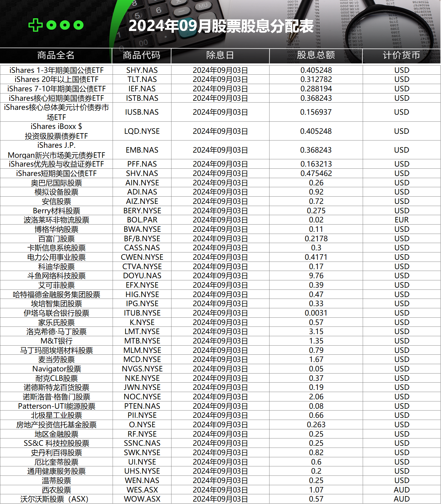Screen dimensions: 441x504
Task: Click the 0.2178 dividend amount
Action: tap(316, 239)
